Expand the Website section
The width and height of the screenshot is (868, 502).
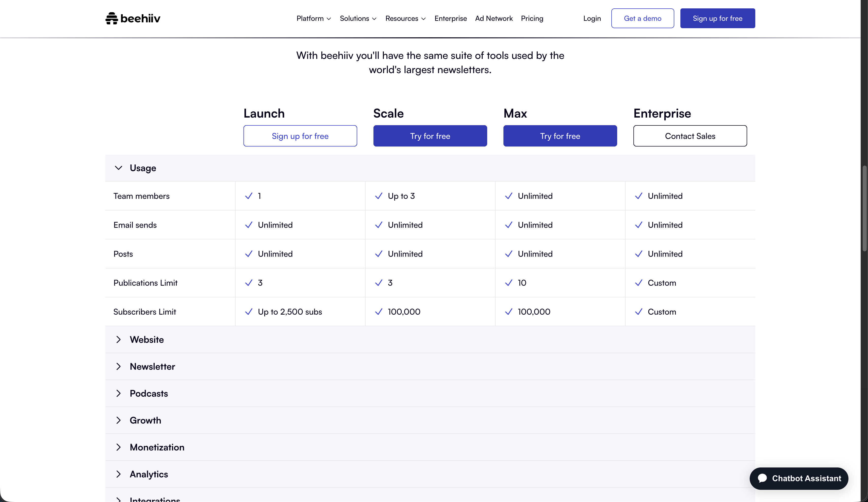(x=430, y=339)
